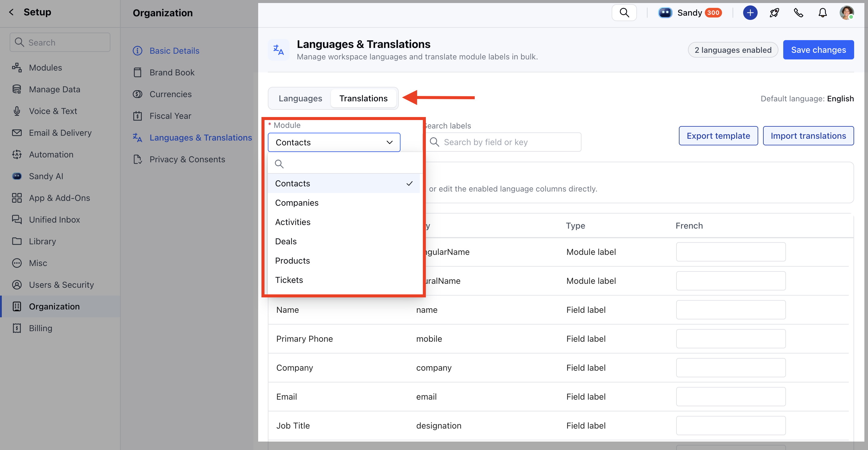Open Misc ellipsis icon
The height and width of the screenshot is (450, 868).
[x=17, y=263]
